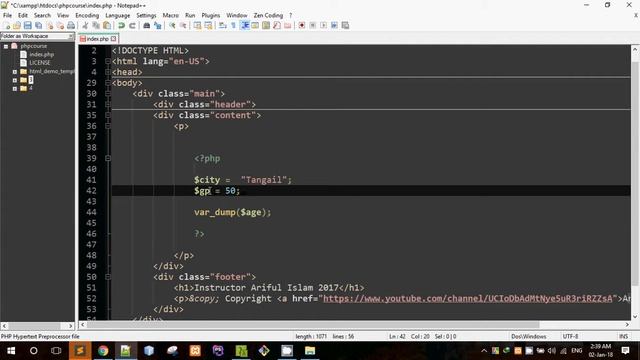Image resolution: width=640 pixels, height=360 pixels.
Task: Open the Action Center notifications icon
Action: 625,351
